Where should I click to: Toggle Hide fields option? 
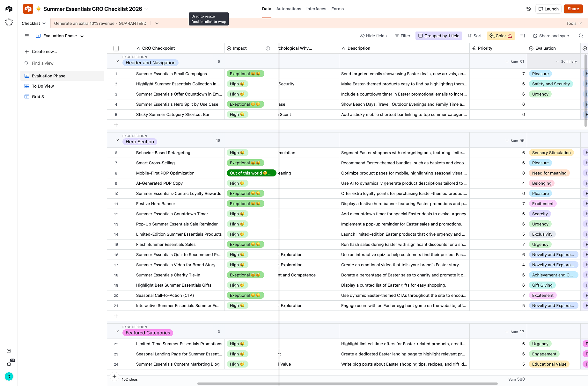click(373, 36)
